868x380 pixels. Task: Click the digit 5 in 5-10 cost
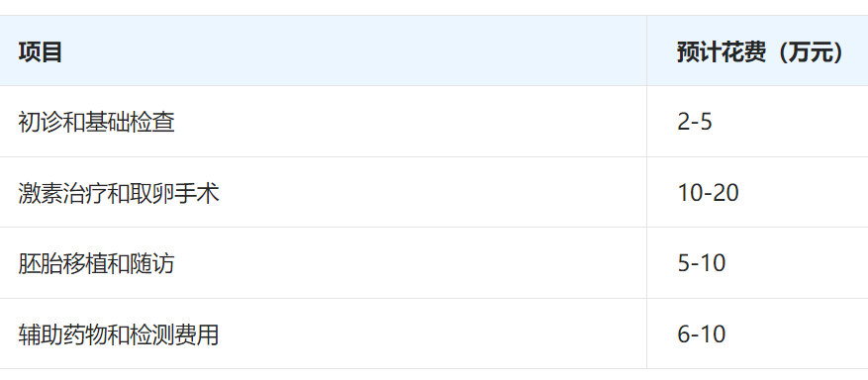(684, 263)
